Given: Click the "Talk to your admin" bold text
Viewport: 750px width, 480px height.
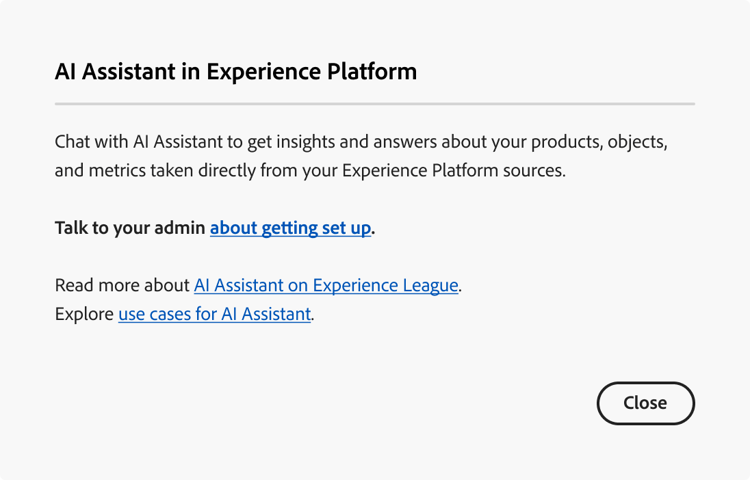Looking at the screenshot, I should pyautogui.click(x=130, y=228).
